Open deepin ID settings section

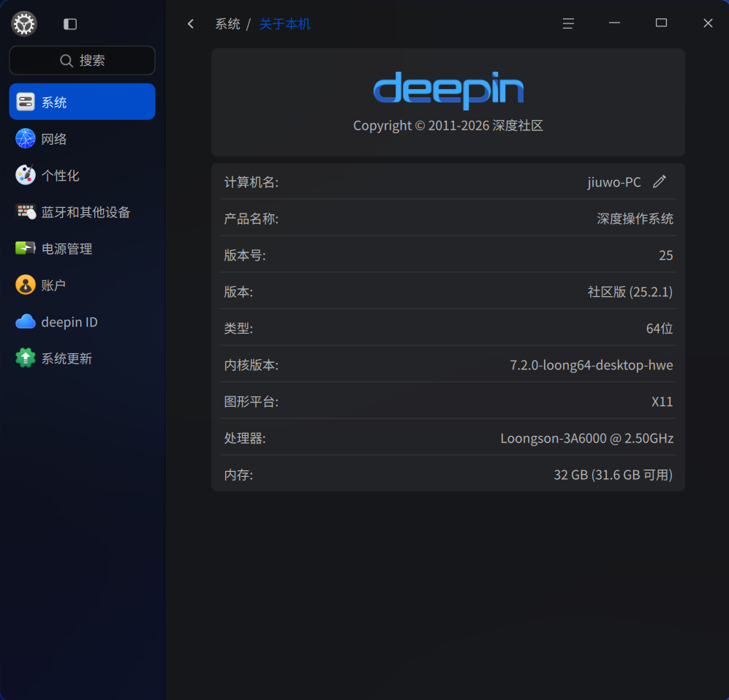click(83, 321)
